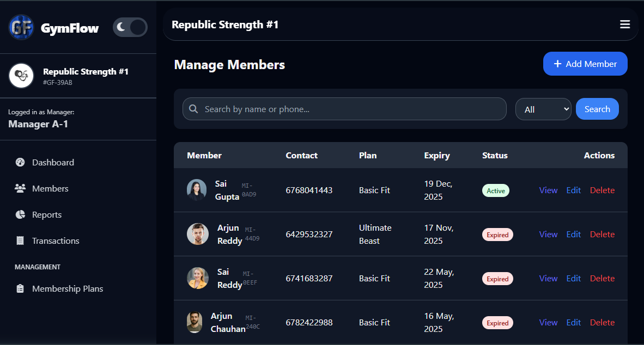Click the Republic Strength #1 header title
Screen dimensions: 644x345
point(225,24)
